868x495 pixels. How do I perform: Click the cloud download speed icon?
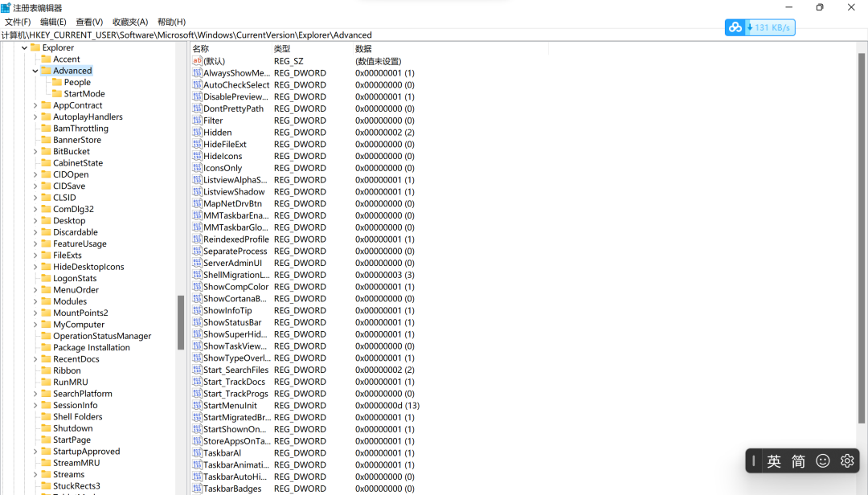[735, 27]
